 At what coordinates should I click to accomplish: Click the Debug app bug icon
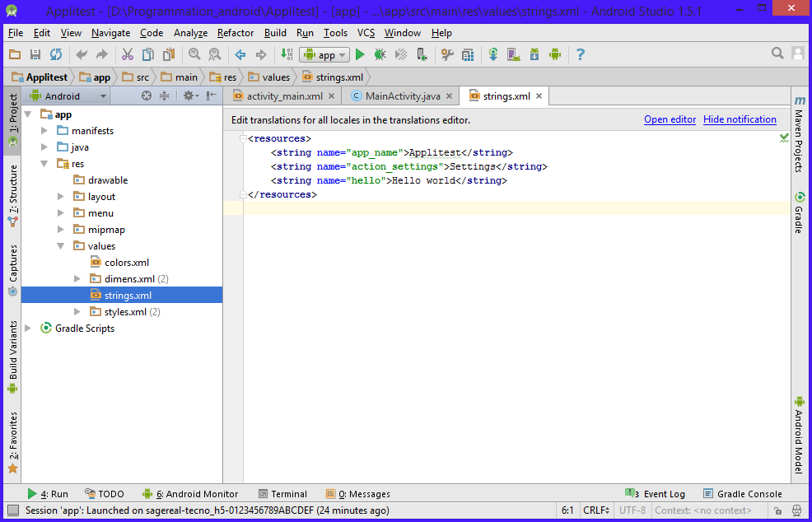(x=380, y=54)
